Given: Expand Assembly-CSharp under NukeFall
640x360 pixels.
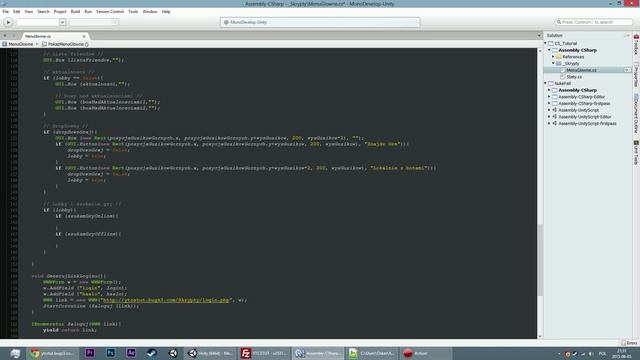Looking at the screenshot, I should 549,90.
